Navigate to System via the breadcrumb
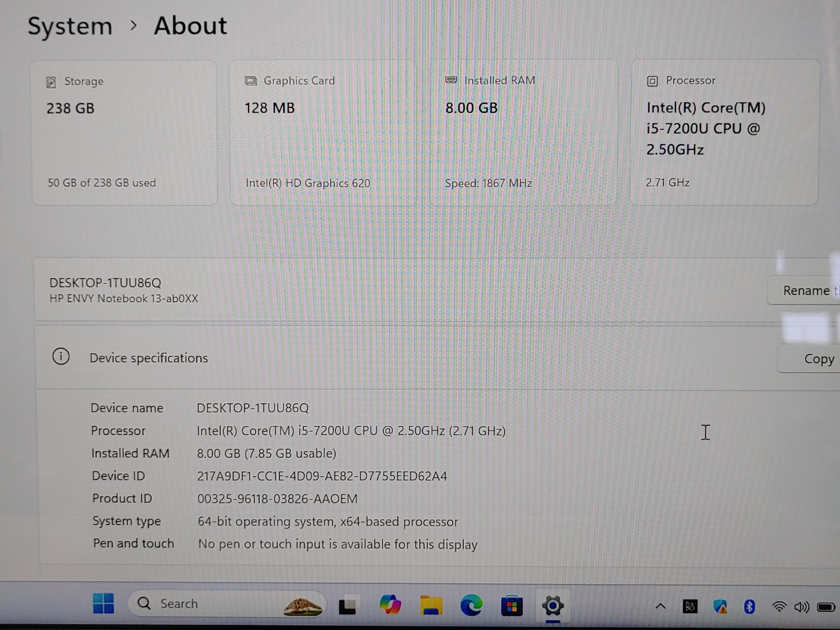Image resolution: width=840 pixels, height=630 pixels. (x=69, y=26)
